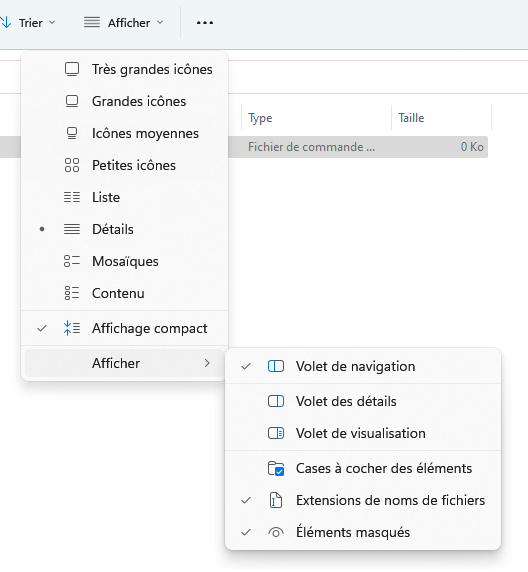Expand the Afficher submenu chevron
This screenshot has height=572, width=528.
click(207, 363)
